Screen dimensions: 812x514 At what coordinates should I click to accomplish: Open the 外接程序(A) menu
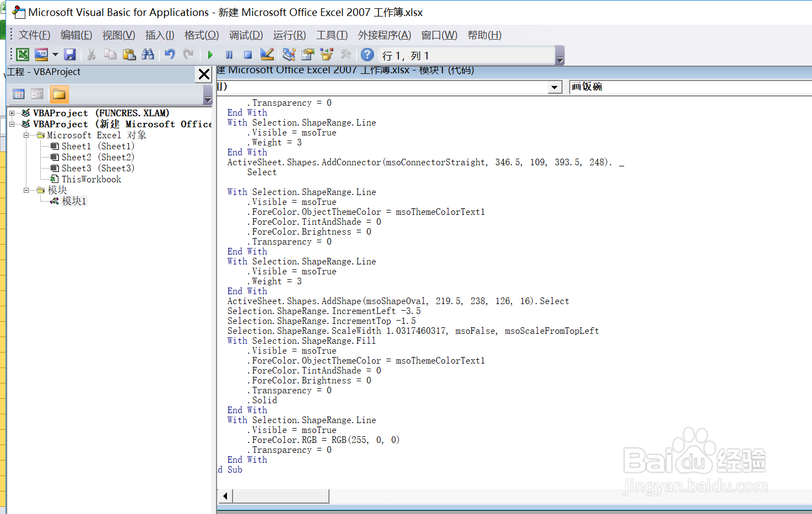(385, 35)
